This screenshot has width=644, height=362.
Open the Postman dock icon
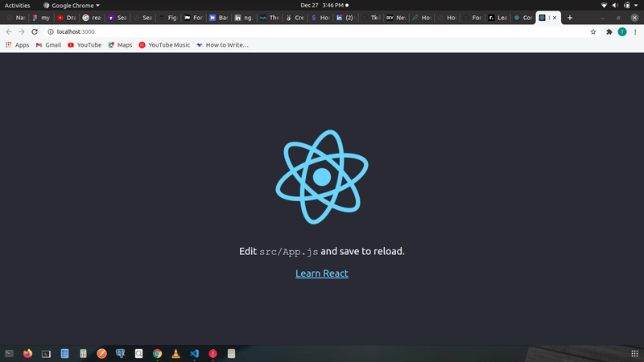coord(101,353)
